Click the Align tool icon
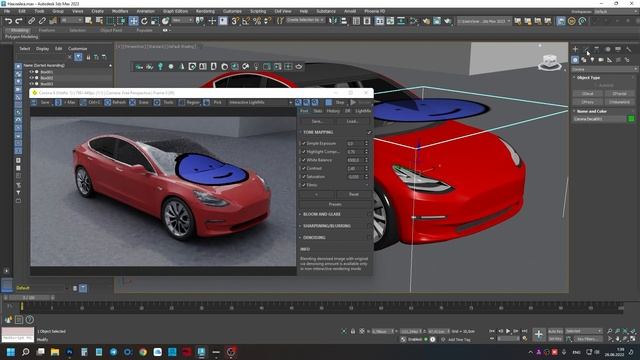The image size is (640, 360). (344, 21)
